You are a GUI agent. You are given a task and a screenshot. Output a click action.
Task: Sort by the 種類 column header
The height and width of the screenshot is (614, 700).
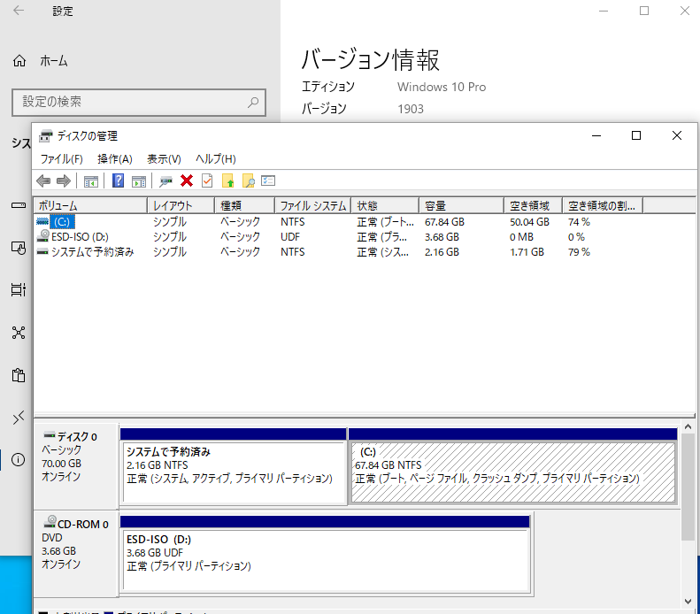click(244, 206)
